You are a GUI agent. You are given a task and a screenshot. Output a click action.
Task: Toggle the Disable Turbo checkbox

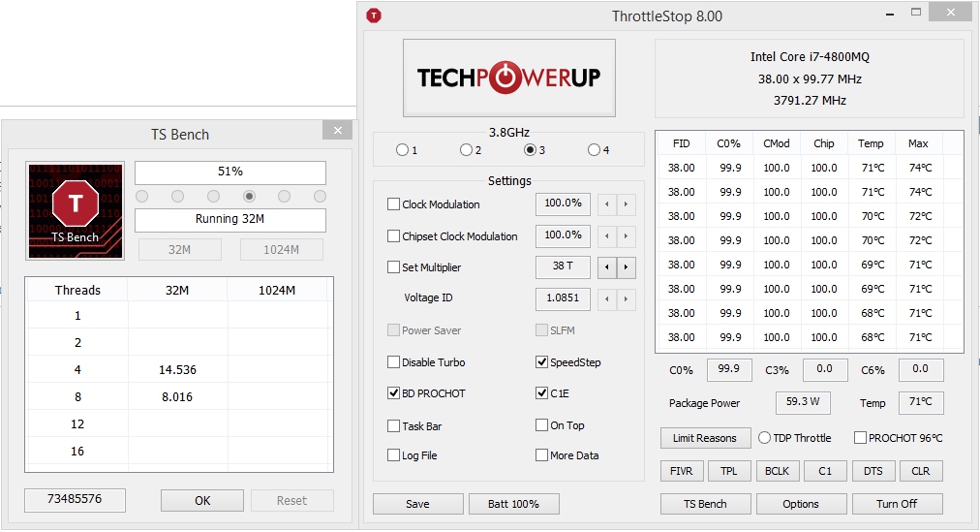pos(393,362)
